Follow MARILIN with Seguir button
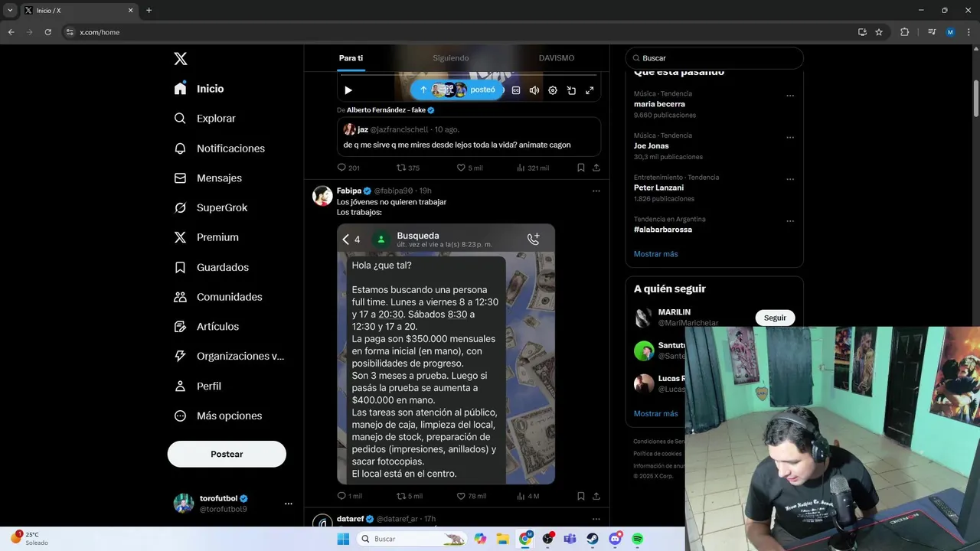 pos(775,318)
